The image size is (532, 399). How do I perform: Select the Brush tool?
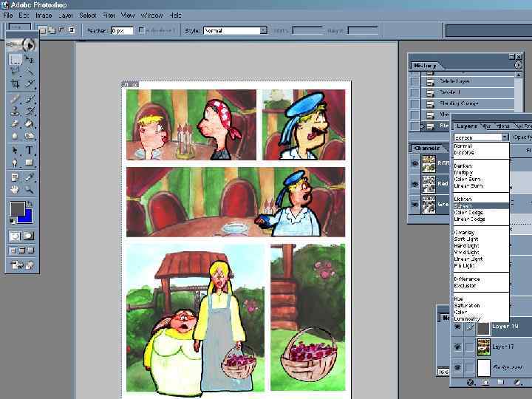click(30, 99)
